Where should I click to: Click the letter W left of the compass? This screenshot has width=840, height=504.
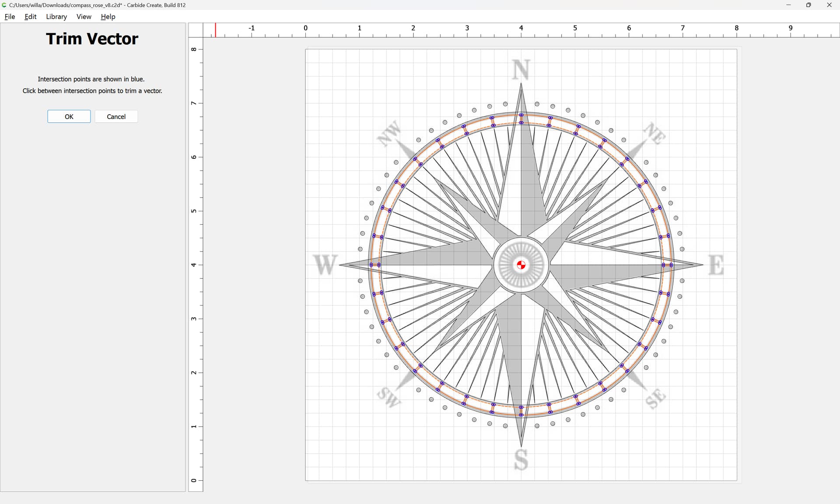click(325, 265)
